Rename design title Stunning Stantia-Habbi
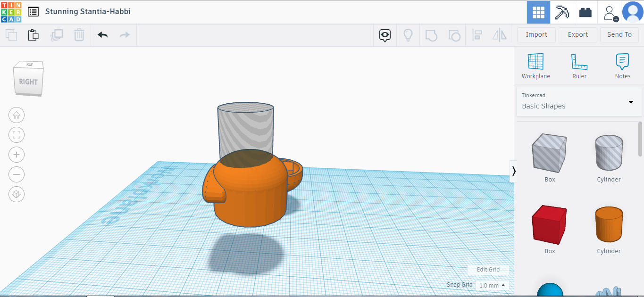 pyautogui.click(x=88, y=11)
